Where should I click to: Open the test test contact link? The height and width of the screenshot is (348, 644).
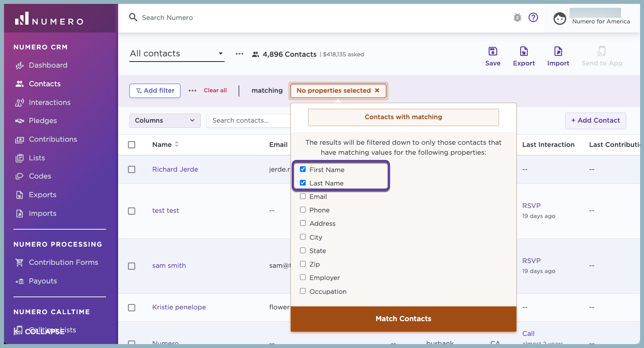(x=166, y=211)
